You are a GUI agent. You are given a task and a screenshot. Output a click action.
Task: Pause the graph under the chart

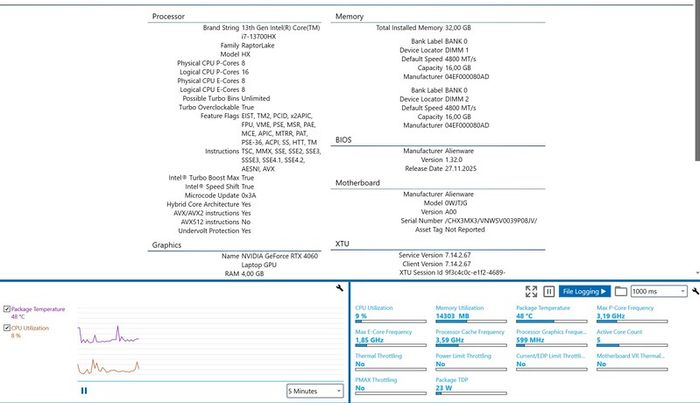(84, 391)
